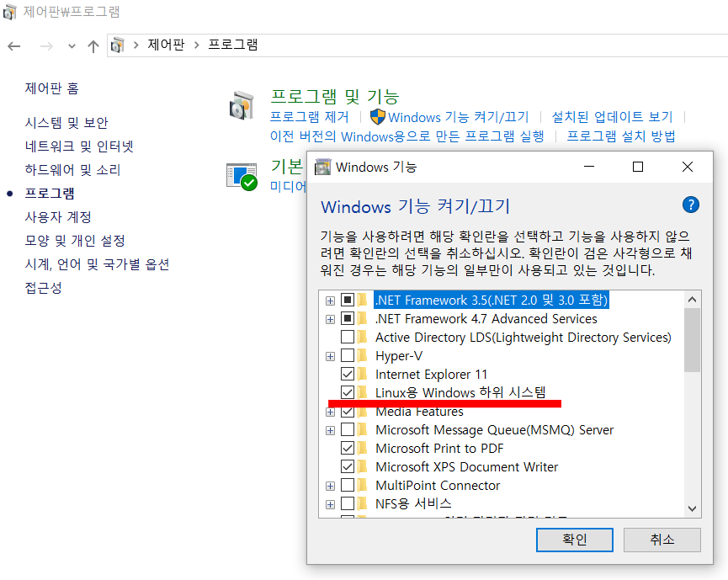Viewport: 728px width, 580px height.
Task: Open 네트워크 및 인터넷 category
Action: point(79,146)
